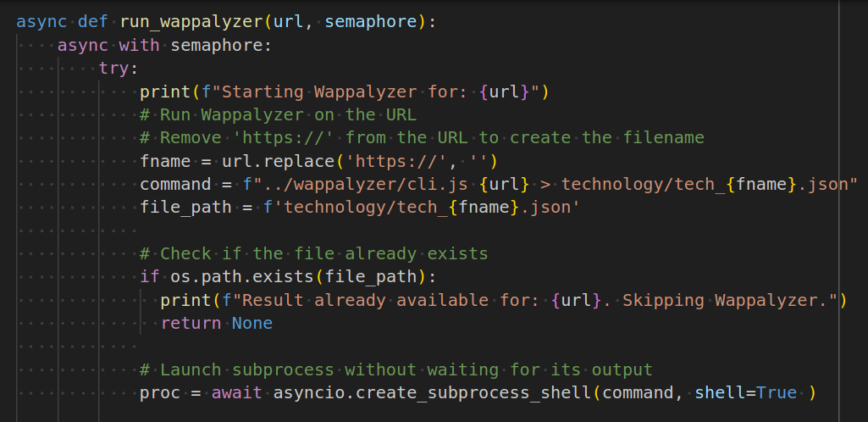Click the comment 'Run Wappalyzer on the URL'
Image resolution: width=868 pixels, height=422 pixels.
tap(278, 115)
